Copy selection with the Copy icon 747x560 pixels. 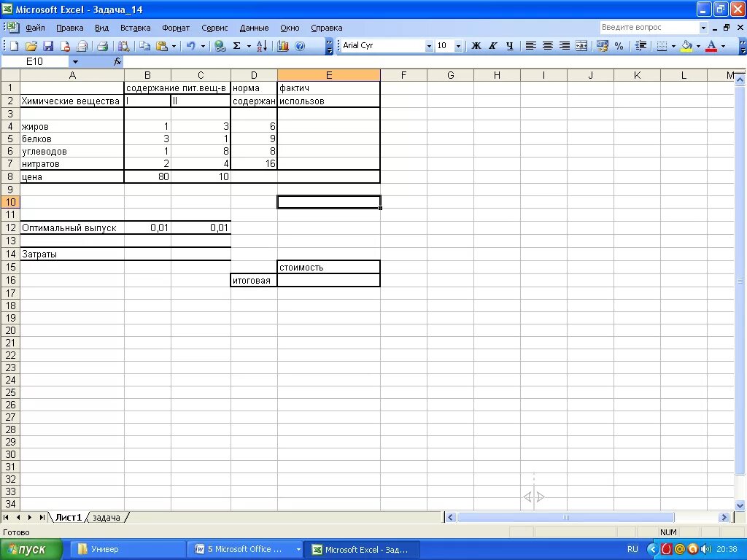point(144,46)
